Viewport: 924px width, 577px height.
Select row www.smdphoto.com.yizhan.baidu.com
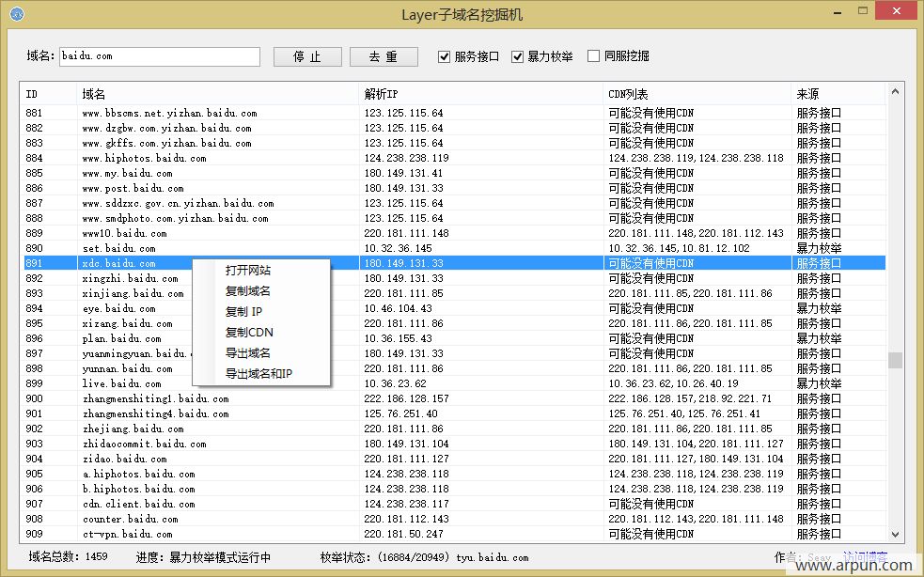click(454, 218)
